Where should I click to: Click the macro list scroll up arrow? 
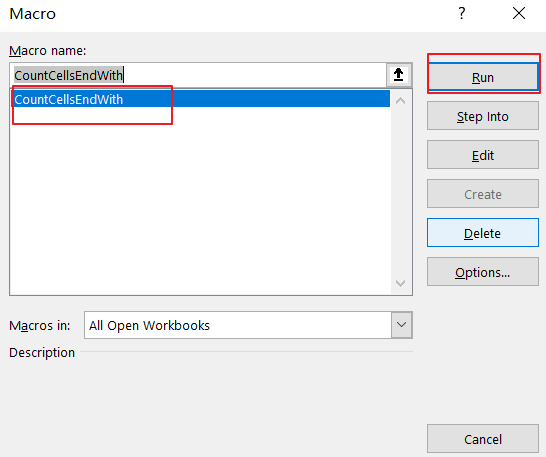point(400,101)
